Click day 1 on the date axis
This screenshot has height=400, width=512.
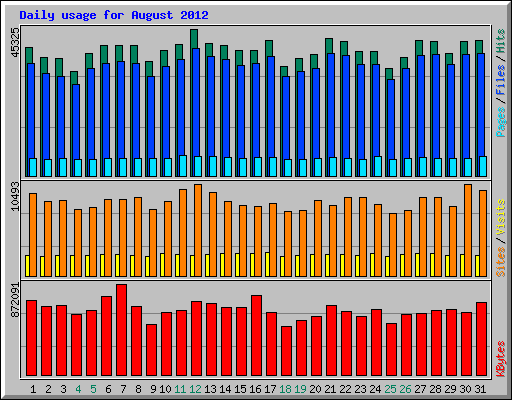pos(33,389)
